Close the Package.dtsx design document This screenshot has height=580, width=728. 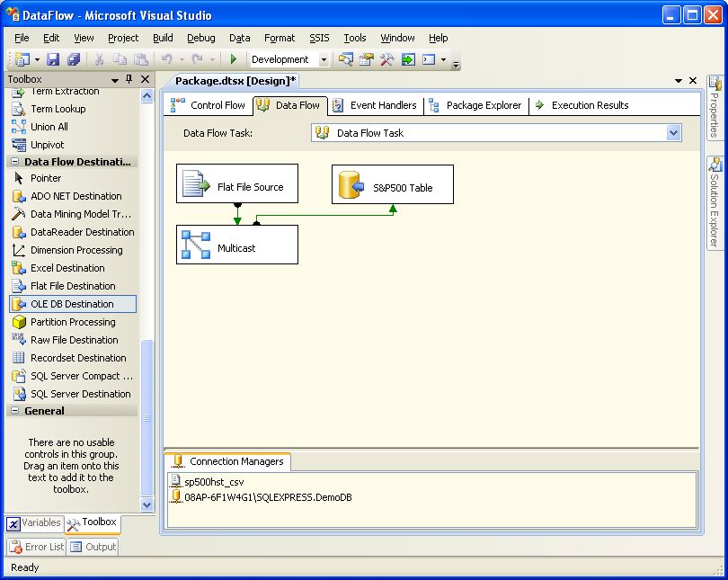pos(693,81)
